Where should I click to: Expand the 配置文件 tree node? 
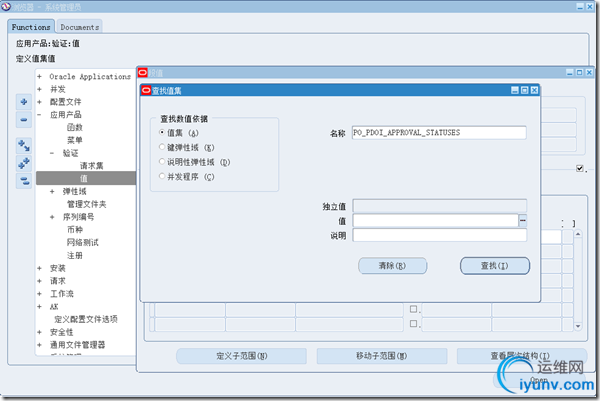click(39, 102)
